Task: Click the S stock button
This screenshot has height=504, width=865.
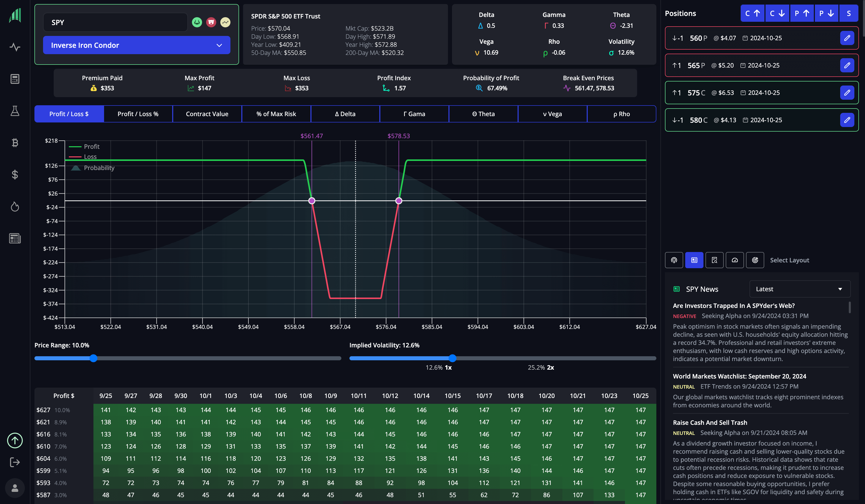Action: (849, 13)
